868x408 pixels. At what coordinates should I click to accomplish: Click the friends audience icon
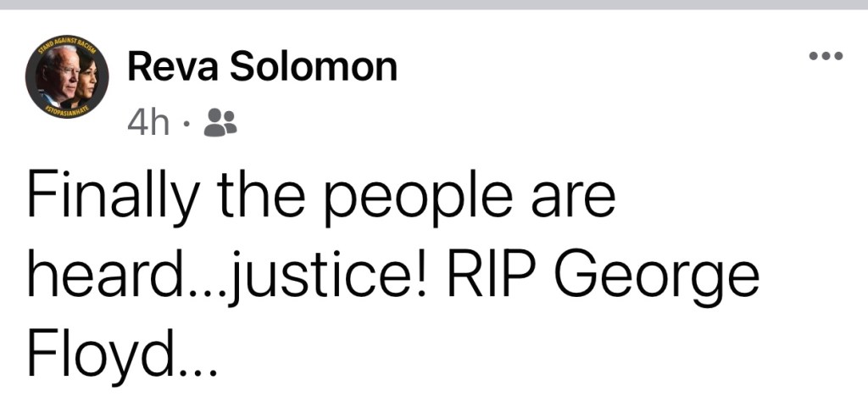click(221, 124)
